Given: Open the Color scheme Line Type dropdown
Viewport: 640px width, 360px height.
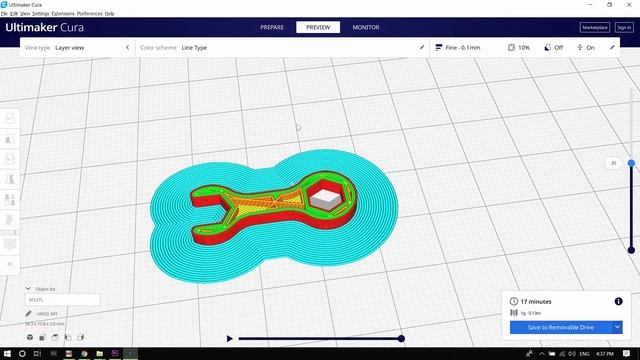Looking at the screenshot, I should (x=282, y=47).
